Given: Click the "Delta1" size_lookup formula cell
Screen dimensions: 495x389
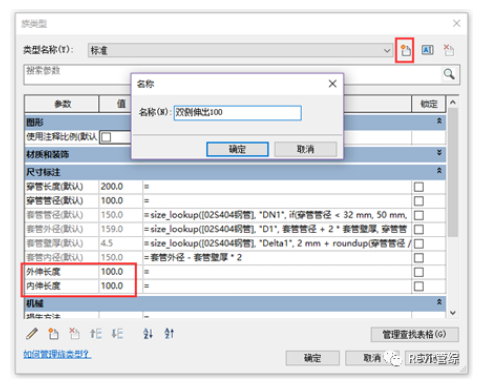Looking at the screenshot, I should coord(277,244).
